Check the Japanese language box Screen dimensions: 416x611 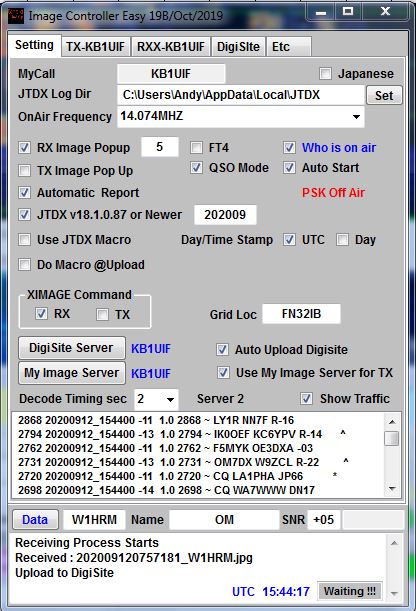(x=325, y=74)
